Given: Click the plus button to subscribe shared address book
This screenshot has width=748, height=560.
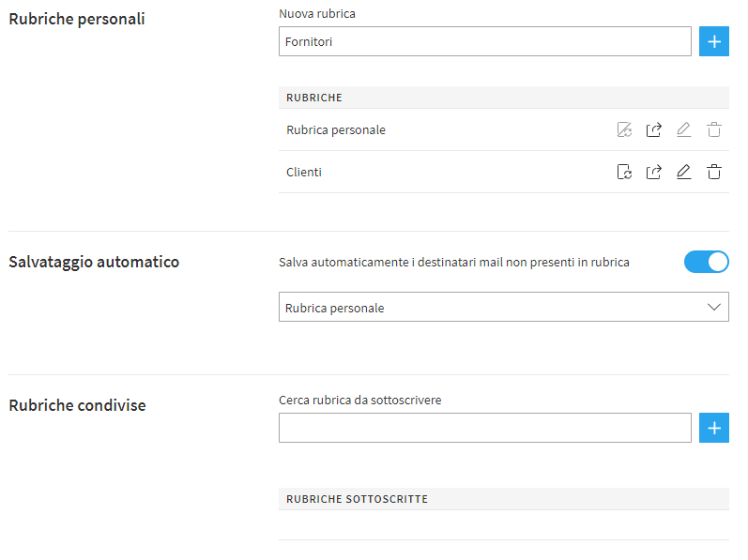Looking at the screenshot, I should pos(714,428).
